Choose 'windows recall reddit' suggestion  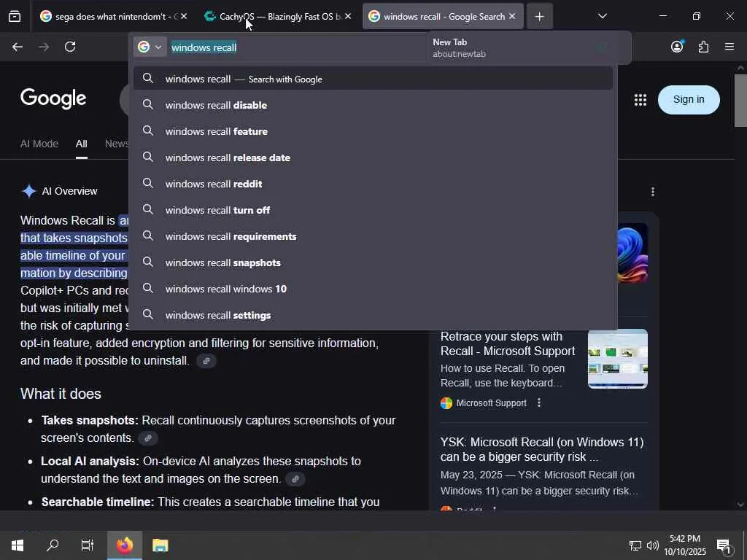373,183
